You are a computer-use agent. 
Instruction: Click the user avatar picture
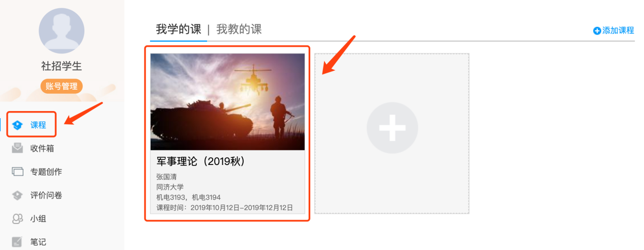[x=62, y=32]
